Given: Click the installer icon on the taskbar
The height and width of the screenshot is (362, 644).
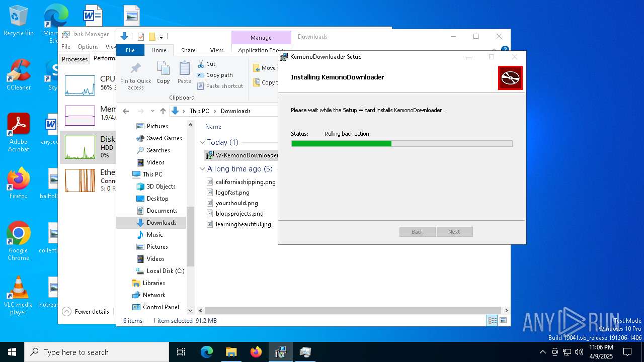Looking at the screenshot, I should 281,352.
